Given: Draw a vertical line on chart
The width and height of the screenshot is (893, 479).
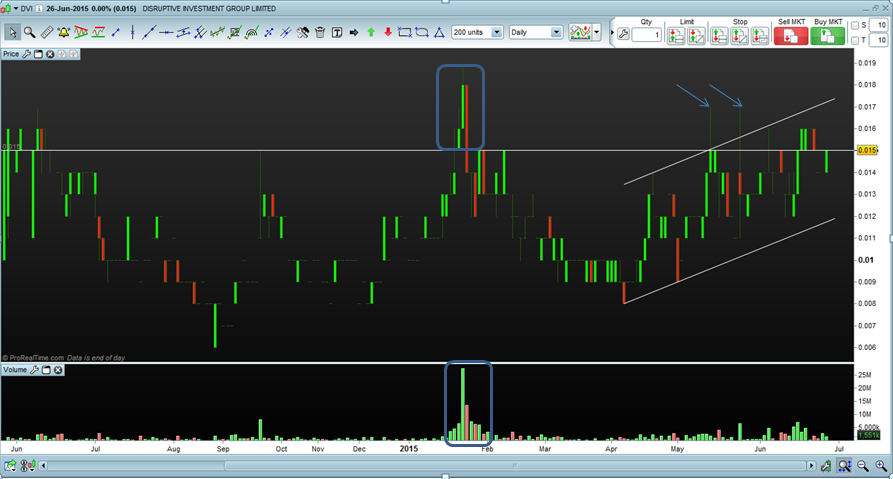Looking at the screenshot, I should (132, 32).
